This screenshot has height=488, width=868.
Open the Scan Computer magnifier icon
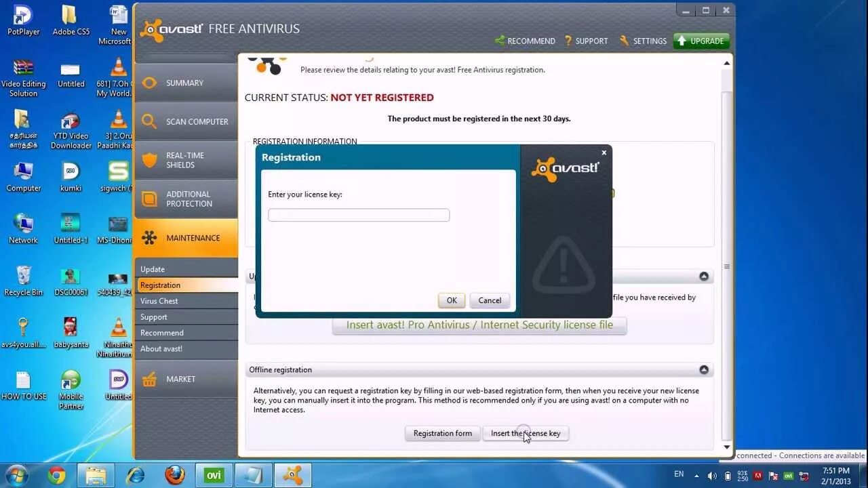[149, 121]
